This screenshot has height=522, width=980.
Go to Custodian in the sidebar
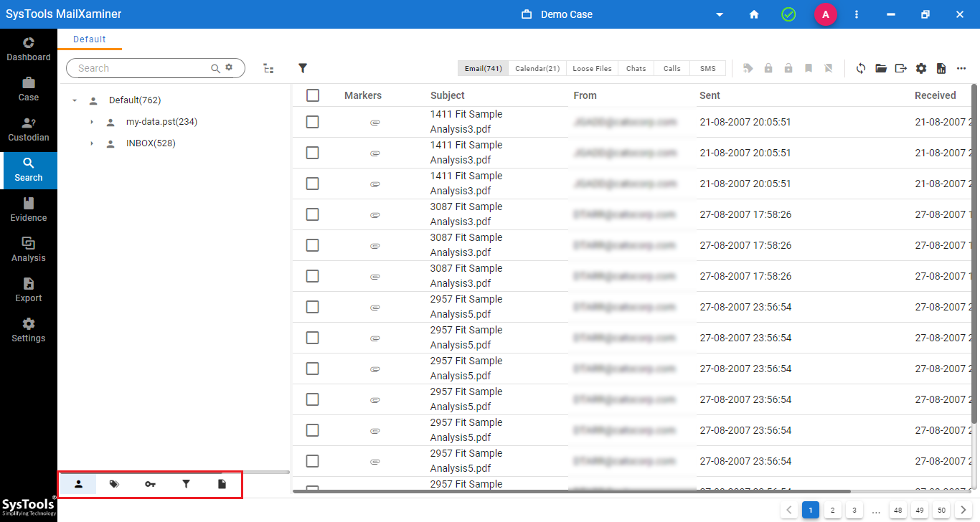coord(29,129)
